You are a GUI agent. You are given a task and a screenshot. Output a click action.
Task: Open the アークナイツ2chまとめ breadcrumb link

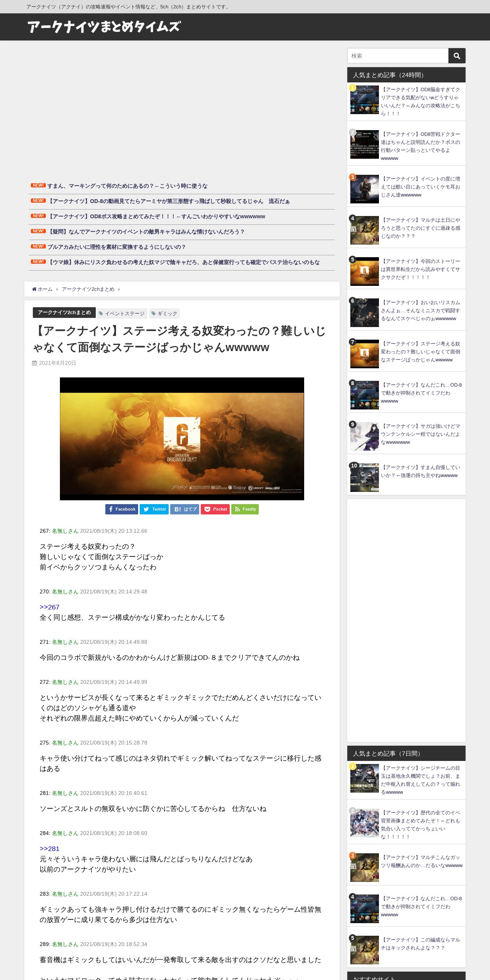(x=88, y=289)
